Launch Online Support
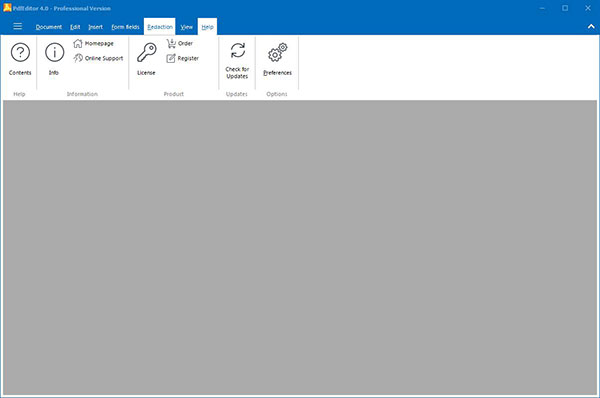600x398 pixels. coord(99,58)
